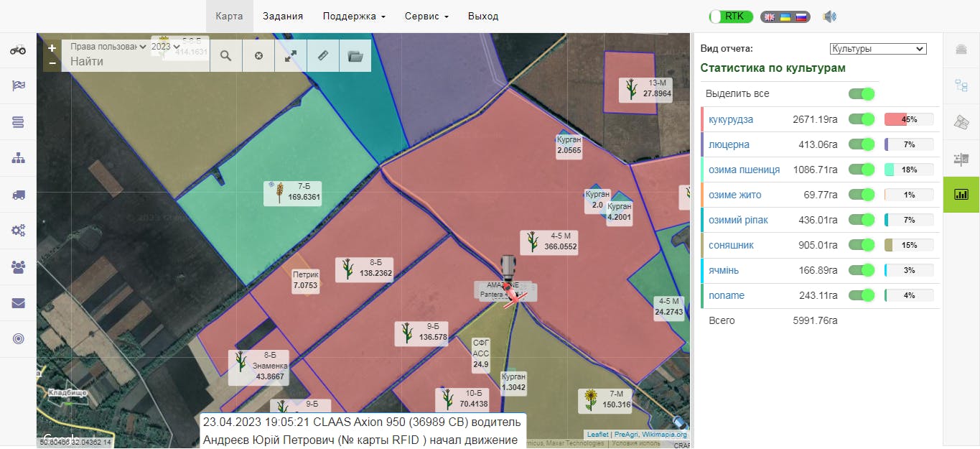Open the соняшник crop link
980x449 pixels.
pos(731,245)
